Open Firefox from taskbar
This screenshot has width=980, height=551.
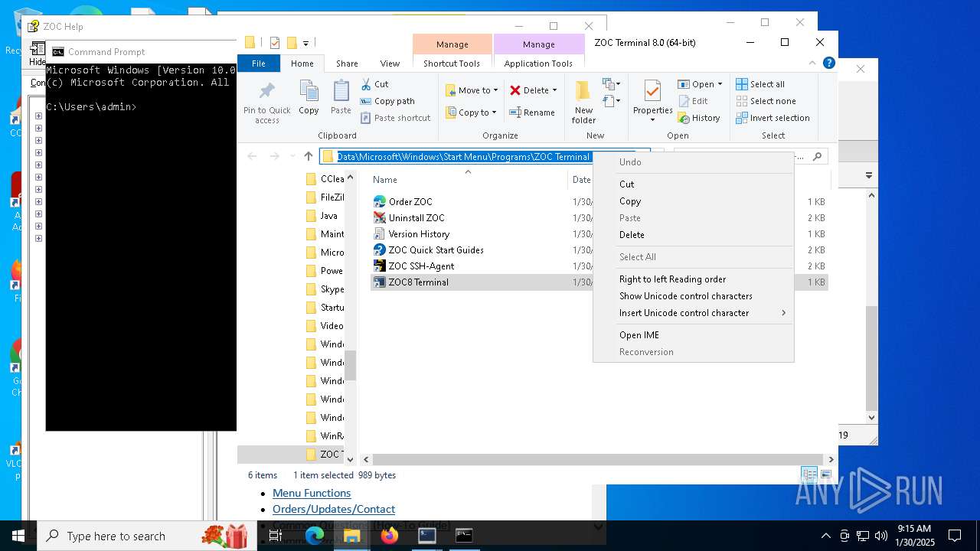coord(390,536)
